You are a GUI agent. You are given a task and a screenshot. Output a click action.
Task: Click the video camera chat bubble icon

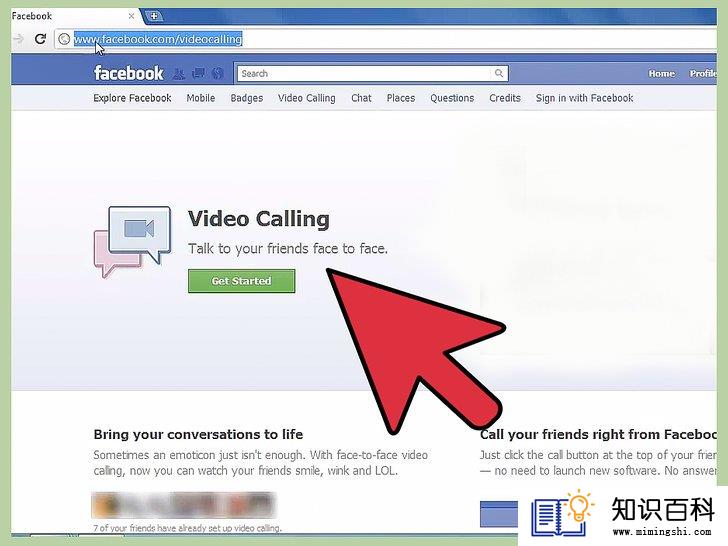tap(133, 242)
